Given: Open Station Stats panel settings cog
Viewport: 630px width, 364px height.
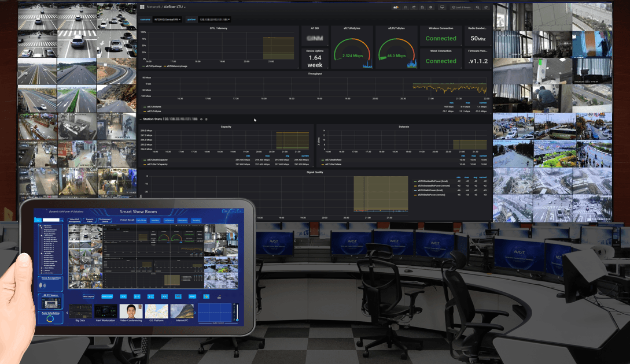Looking at the screenshot, I should click(x=201, y=120).
